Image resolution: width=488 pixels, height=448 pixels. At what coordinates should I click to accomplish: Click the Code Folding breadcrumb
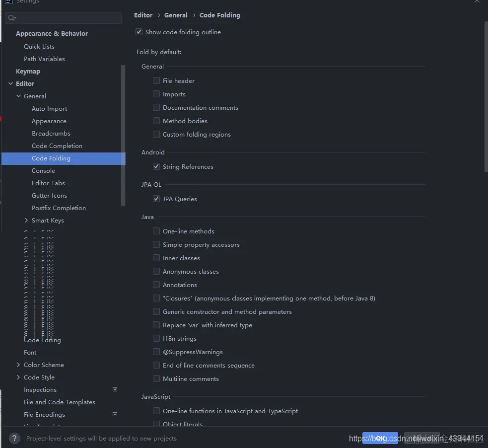[x=220, y=15]
